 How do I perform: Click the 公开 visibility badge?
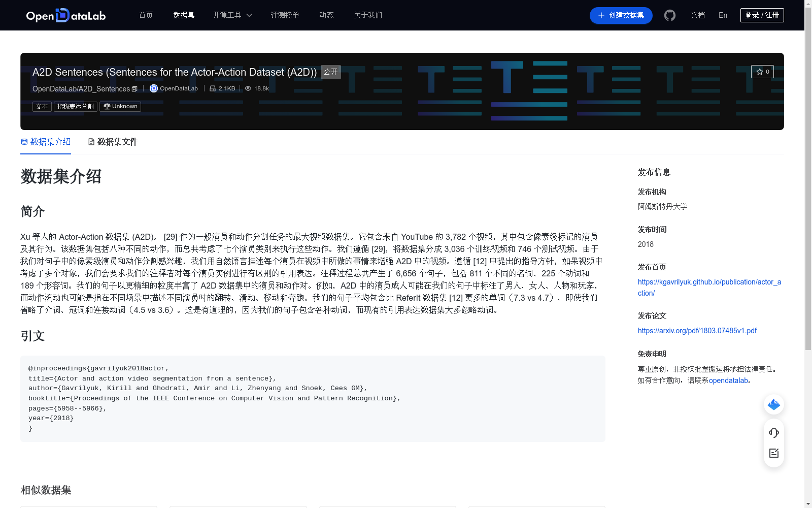pos(330,72)
